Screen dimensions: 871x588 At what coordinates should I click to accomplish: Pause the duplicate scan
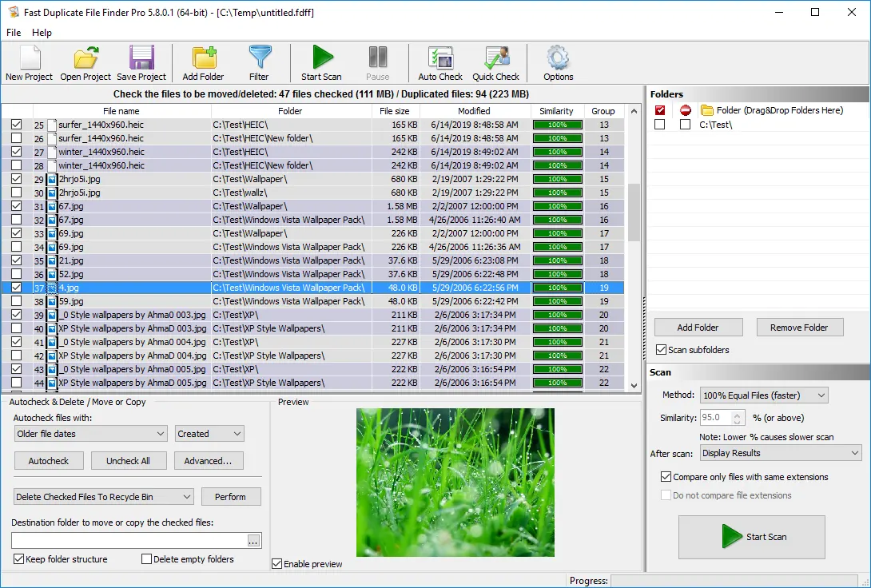377,63
